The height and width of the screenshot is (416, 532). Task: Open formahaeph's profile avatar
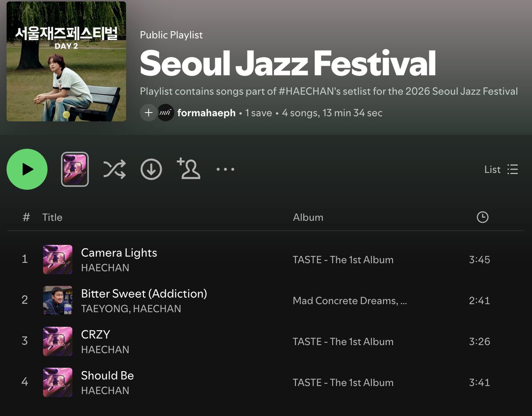pyautogui.click(x=165, y=113)
